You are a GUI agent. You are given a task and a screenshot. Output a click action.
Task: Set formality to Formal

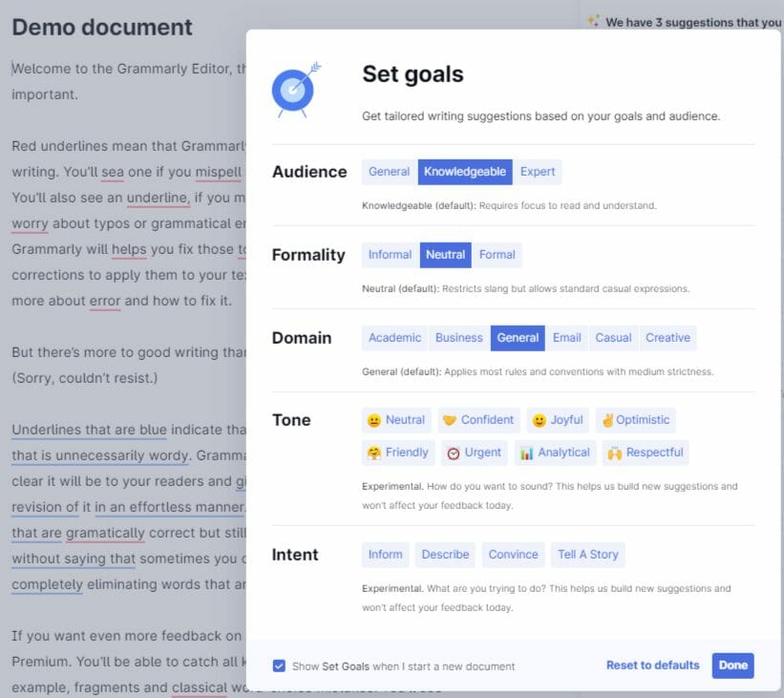pyautogui.click(x=497, y=255)
